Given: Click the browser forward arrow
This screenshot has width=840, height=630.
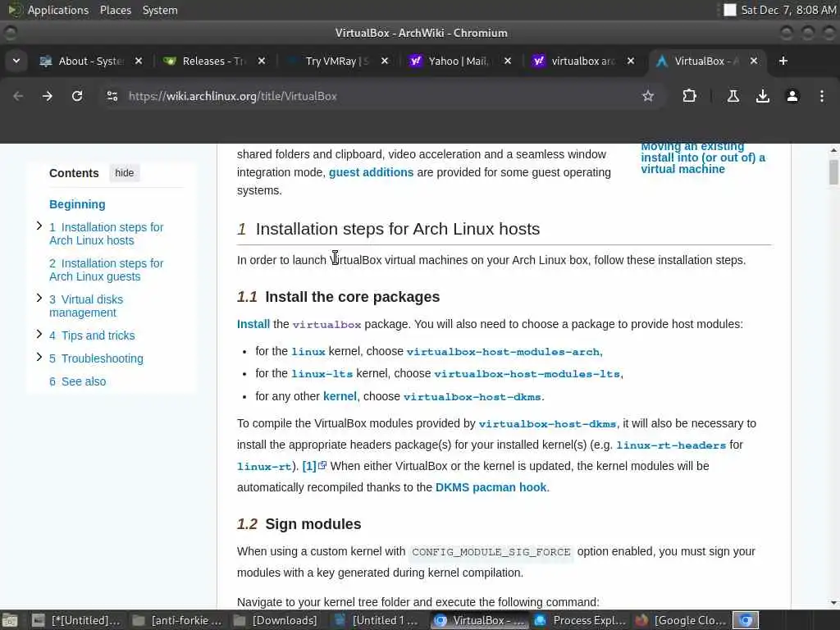Looking at the screenshot, I should coord(47,96).
